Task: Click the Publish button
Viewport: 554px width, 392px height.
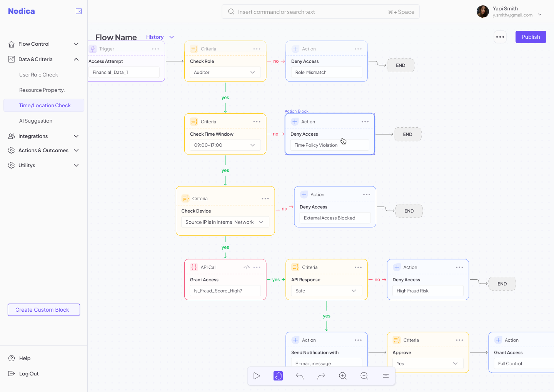Action: tap(531, 37)
